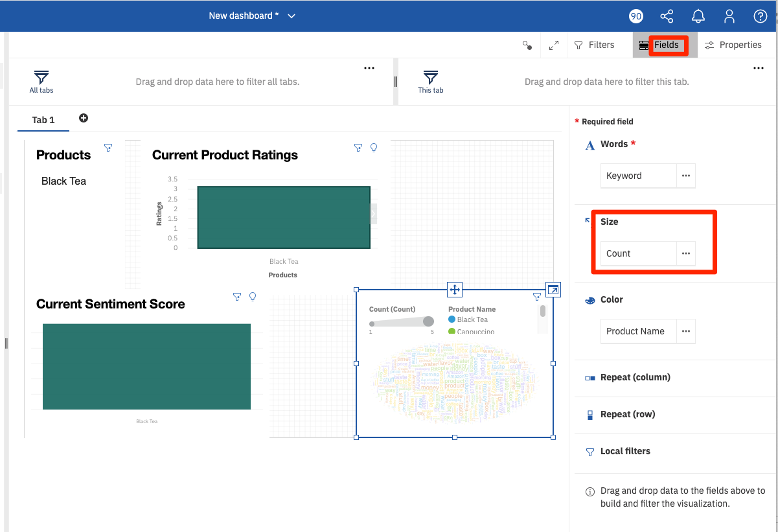Expand the New dashboard title dropdown
The image size is (778, 532).
click(x=292, y=16)
